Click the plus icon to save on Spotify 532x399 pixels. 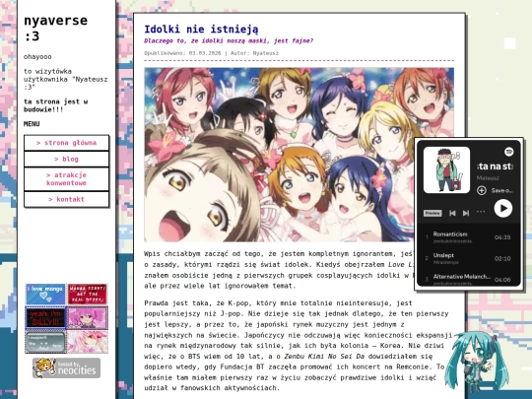(x=482, y=190)
